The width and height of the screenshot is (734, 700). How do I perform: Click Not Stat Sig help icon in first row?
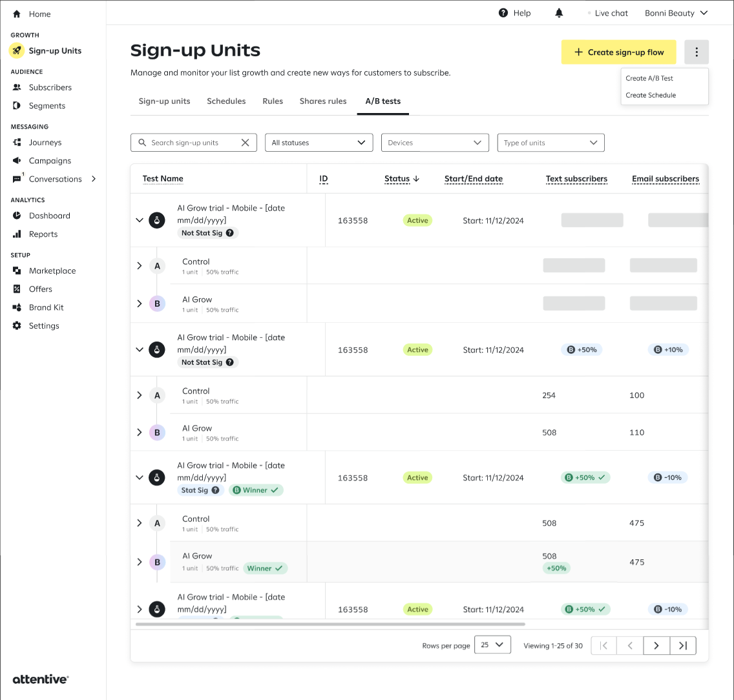[x=229, y=233]
